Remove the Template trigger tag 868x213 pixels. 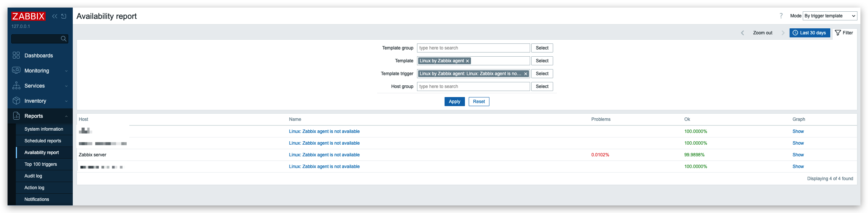pyautogui.click(x=526, y=74)
